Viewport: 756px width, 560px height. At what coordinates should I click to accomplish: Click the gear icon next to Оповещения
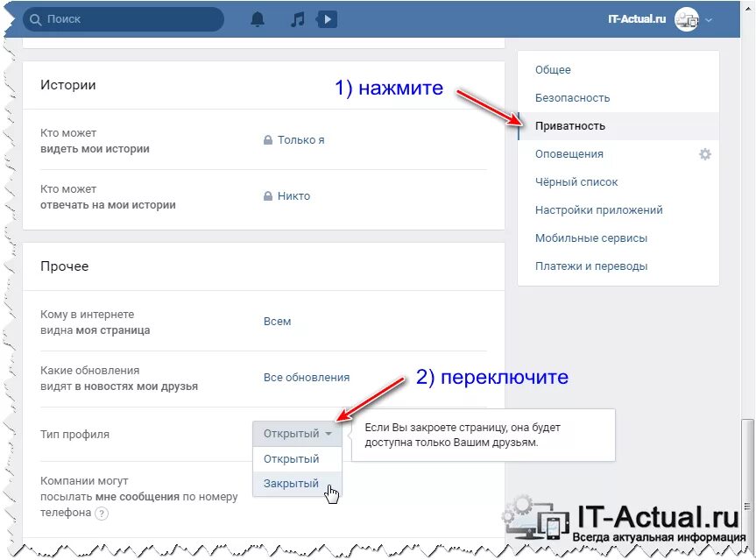705,154
